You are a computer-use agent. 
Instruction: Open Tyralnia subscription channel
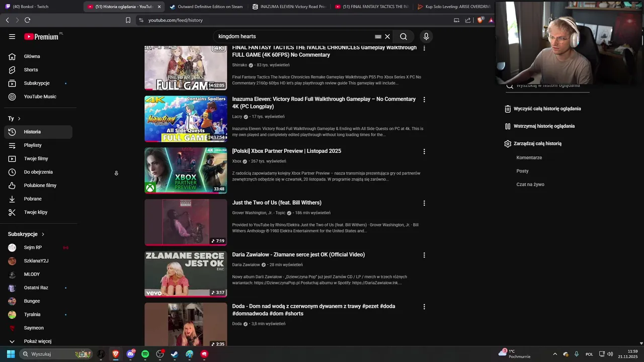pyautogui.click(x=38, y=315)
